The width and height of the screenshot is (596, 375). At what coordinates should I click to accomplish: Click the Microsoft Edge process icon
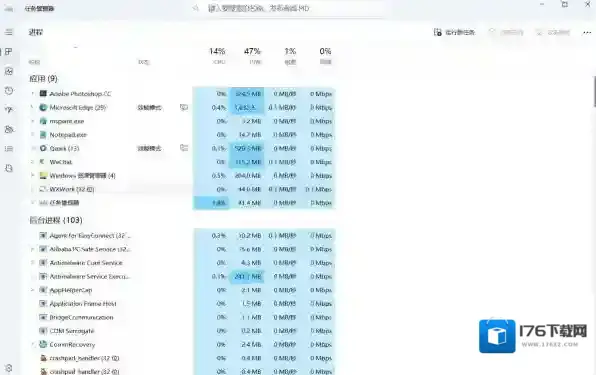43,108
